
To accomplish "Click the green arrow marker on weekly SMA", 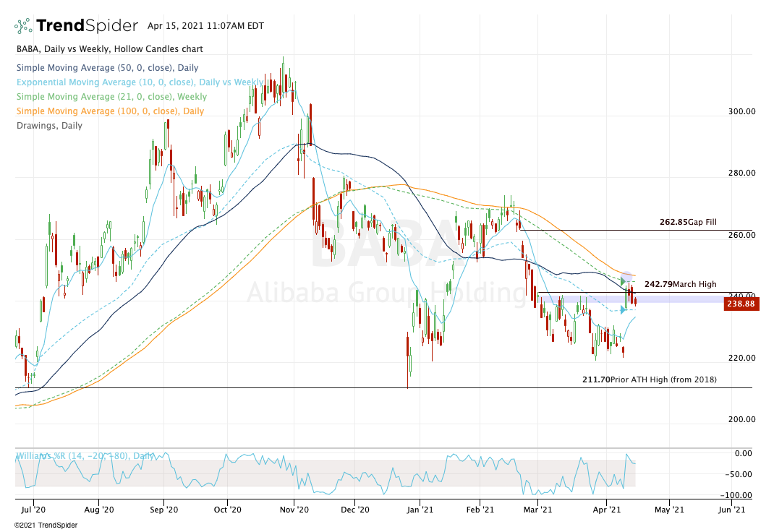I will [623, 281].
